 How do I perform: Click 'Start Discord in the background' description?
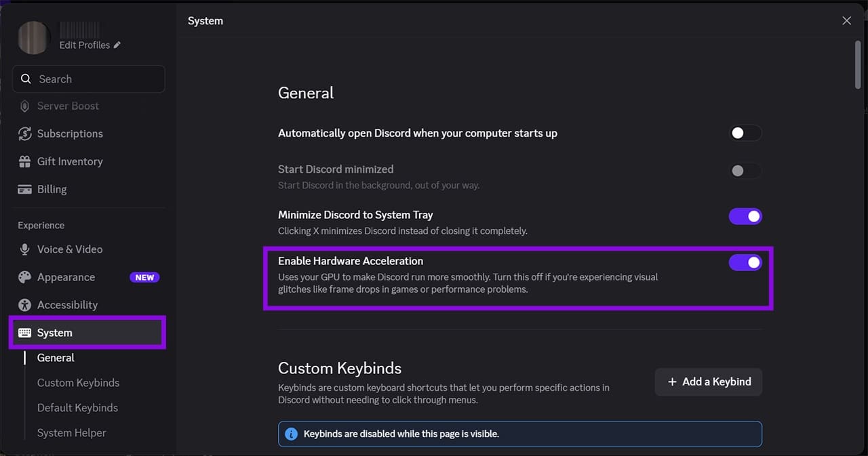(378, 185)
